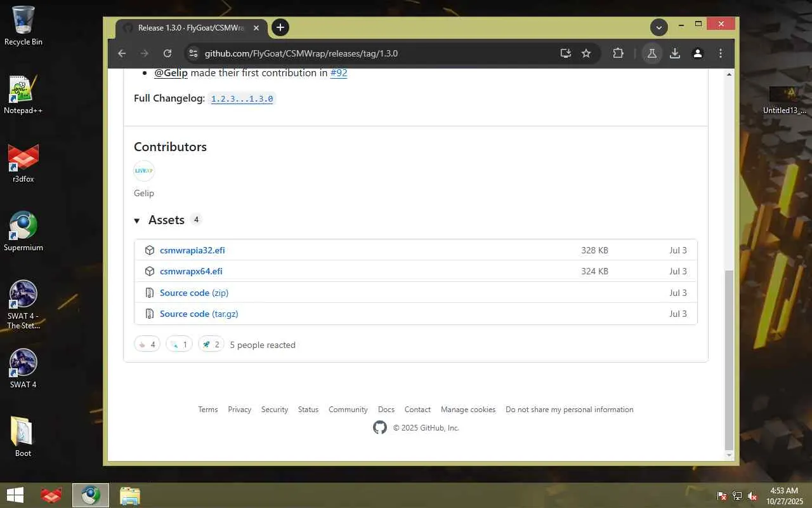
Task: Open the Docs footer link
Action: [386, 410]
